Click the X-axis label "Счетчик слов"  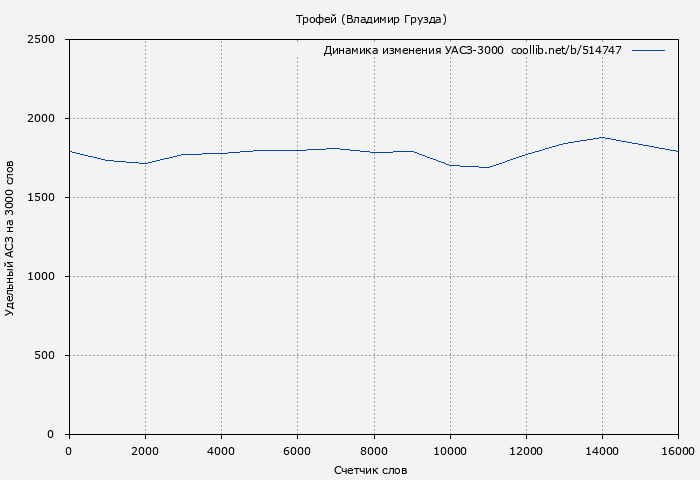(371, 470)
